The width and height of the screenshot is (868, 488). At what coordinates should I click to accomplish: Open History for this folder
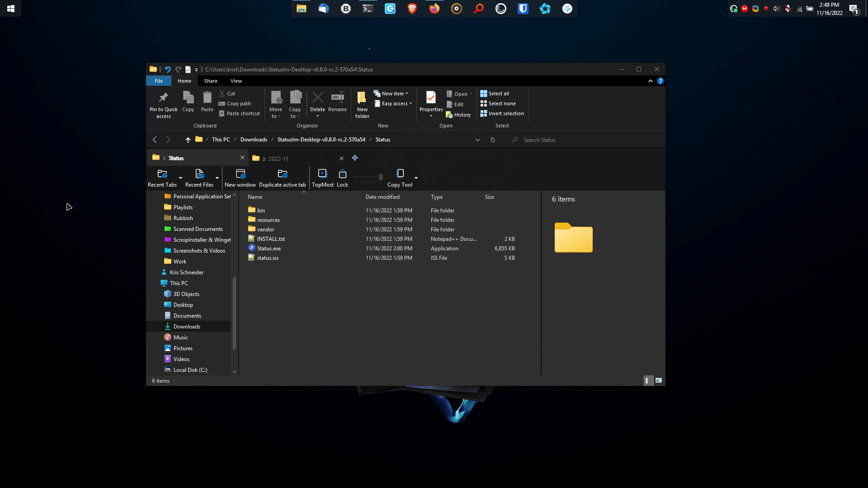(458, 114)
